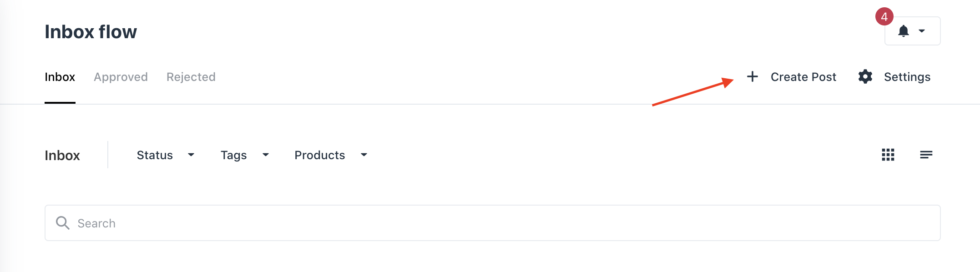This screenshot has width=980, height=272.
Task: Click the arrow next to Products
Action: pyautogui.click(x=364, y=155)
